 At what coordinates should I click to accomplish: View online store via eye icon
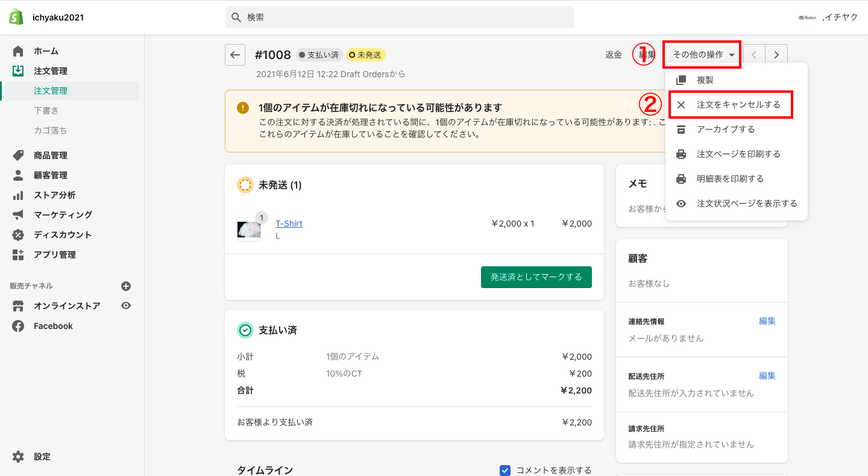pyautogui.click(x=126, y=306)
